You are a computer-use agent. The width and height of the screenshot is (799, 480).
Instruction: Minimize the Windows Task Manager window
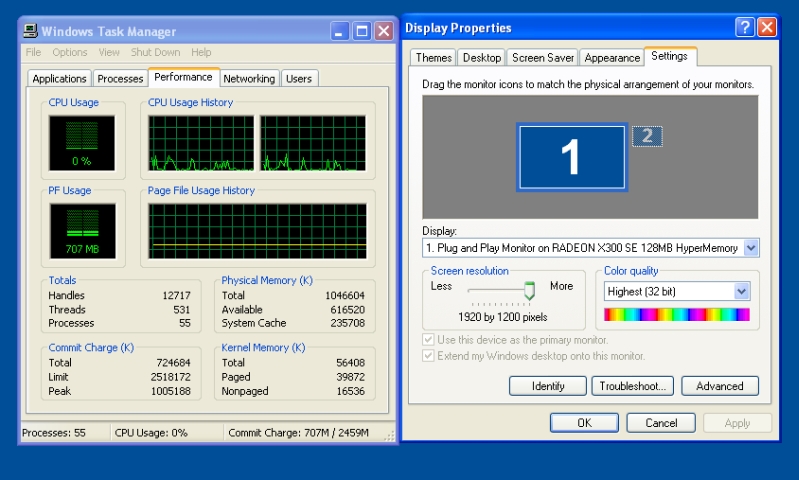pos(339,31)
